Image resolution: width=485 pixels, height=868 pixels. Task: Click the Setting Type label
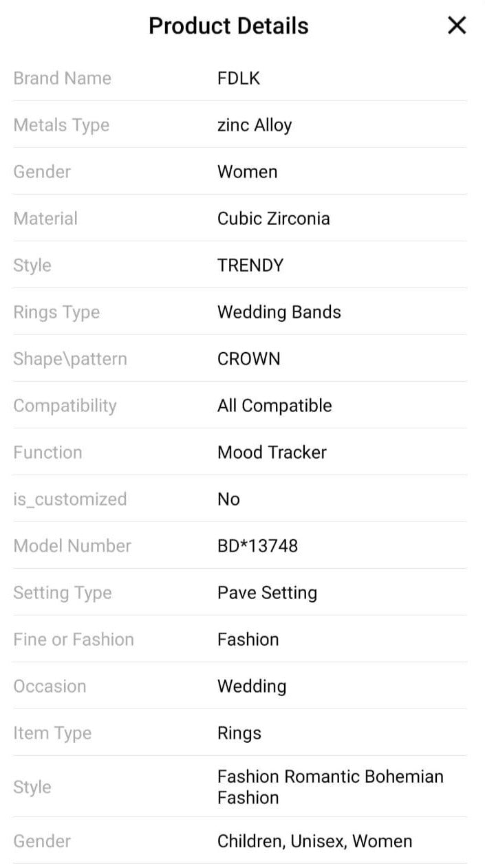(x=62, y=593)
